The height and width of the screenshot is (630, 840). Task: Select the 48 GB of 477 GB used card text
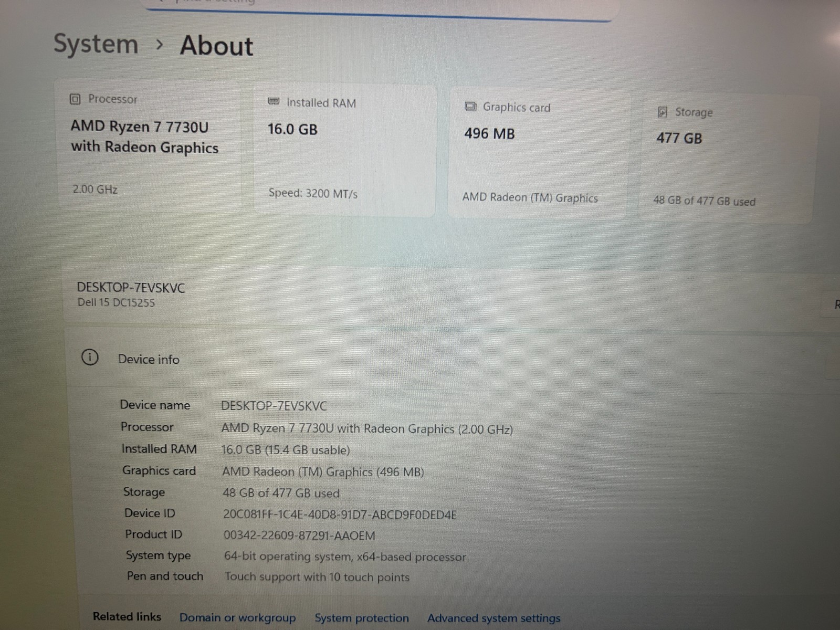click(x=704, y=201)
